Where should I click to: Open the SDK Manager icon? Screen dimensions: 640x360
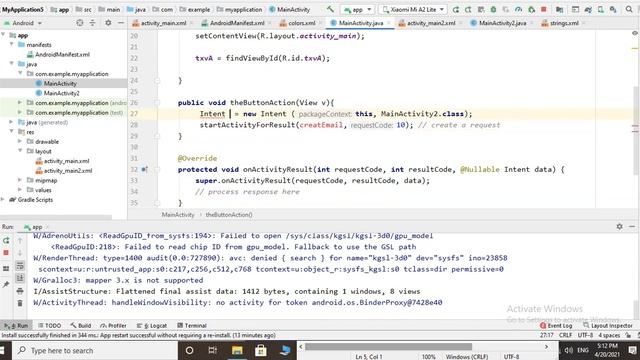[x=613, y=9]
